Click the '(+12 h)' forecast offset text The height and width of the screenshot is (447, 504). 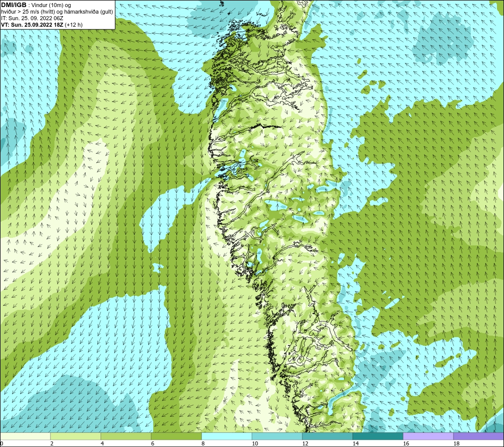pos(74,25)
